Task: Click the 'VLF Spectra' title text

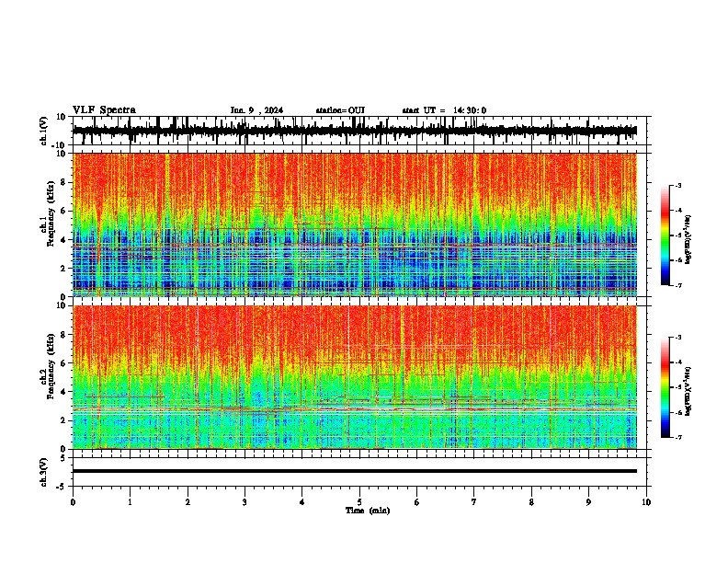Action: click(x=104, y=110)
